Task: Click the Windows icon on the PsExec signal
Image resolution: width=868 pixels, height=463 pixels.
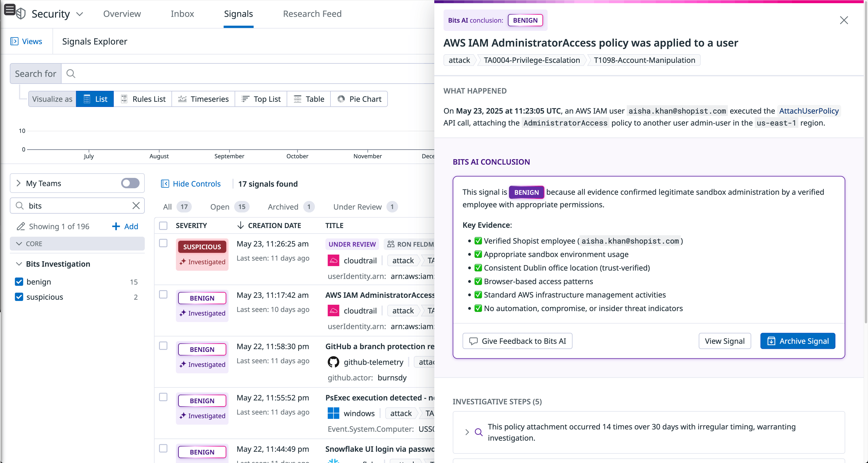Action: (x=333, y=413)
